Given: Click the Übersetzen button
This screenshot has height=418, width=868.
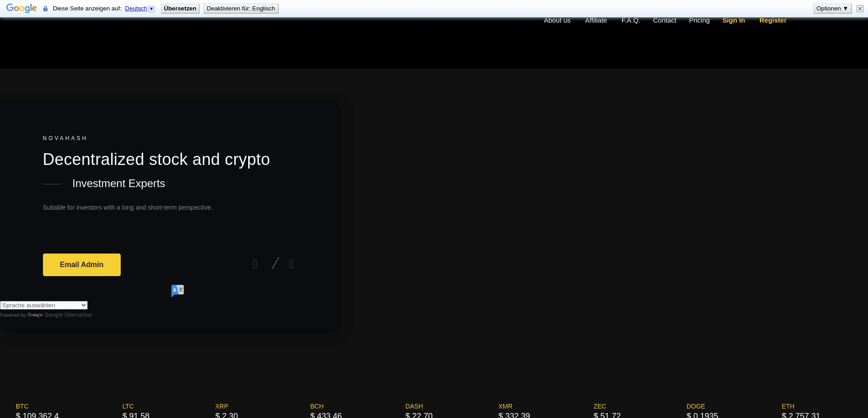Looking at the screenshot, I should tap(179, 8).
